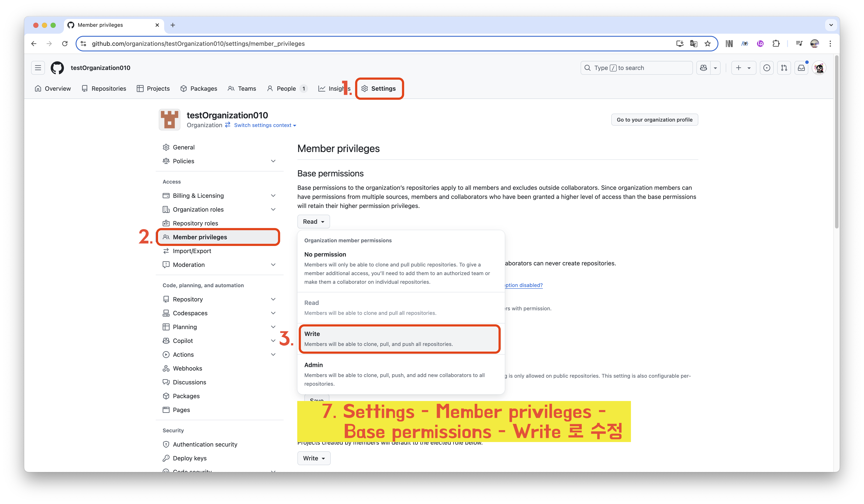Click the GitHub Octocat logo
Image resolution: width=864 pixels, height=504 pixels.
[x=57, y=68]
